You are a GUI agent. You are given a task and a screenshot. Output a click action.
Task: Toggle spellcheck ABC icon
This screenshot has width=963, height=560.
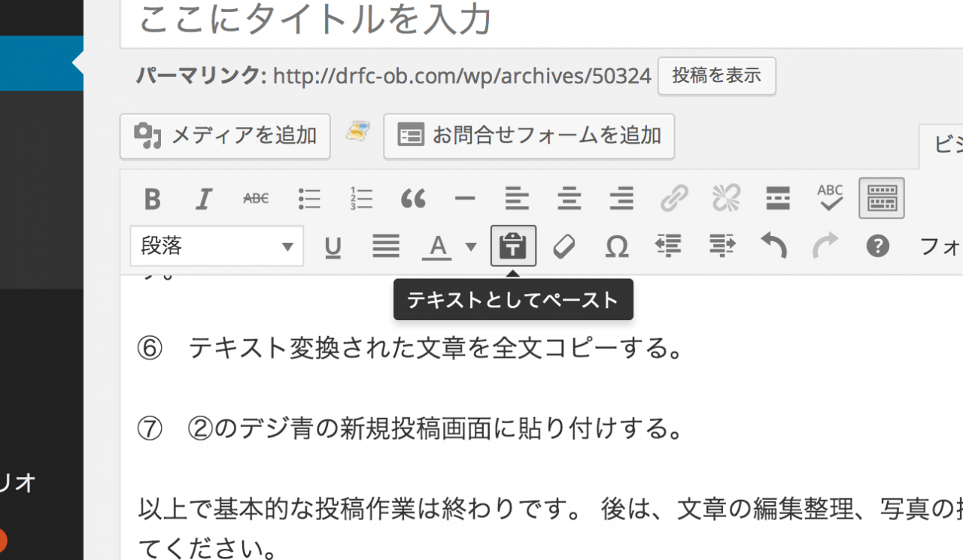coord(830,198)
